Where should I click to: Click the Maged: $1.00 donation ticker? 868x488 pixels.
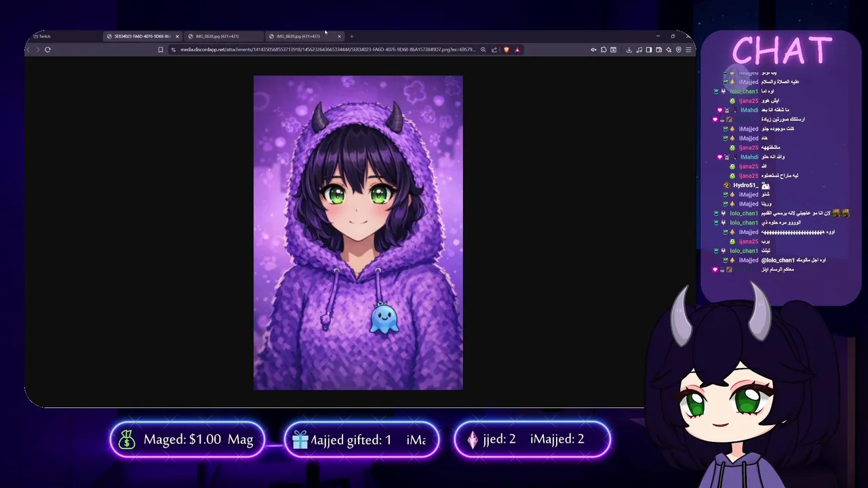tap(187, 439)
